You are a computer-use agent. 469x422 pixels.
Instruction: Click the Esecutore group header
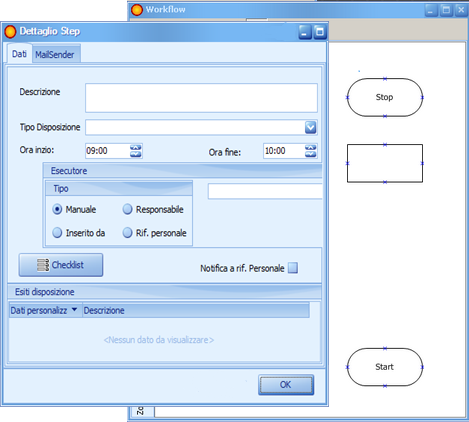coord(183,171)
